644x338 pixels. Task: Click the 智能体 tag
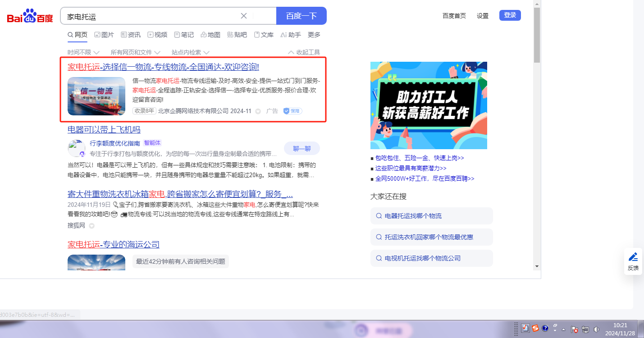pos(152,143)
